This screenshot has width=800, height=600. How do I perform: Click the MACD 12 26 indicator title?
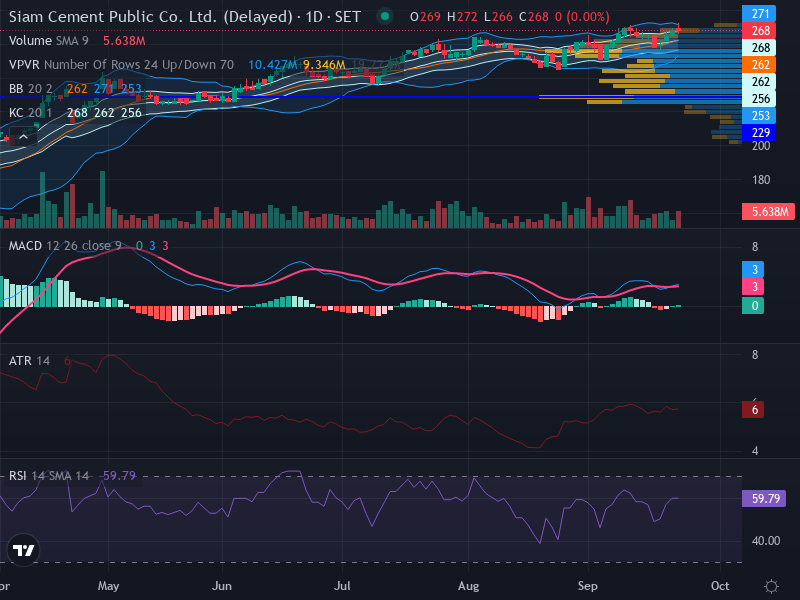coord(65,246)
